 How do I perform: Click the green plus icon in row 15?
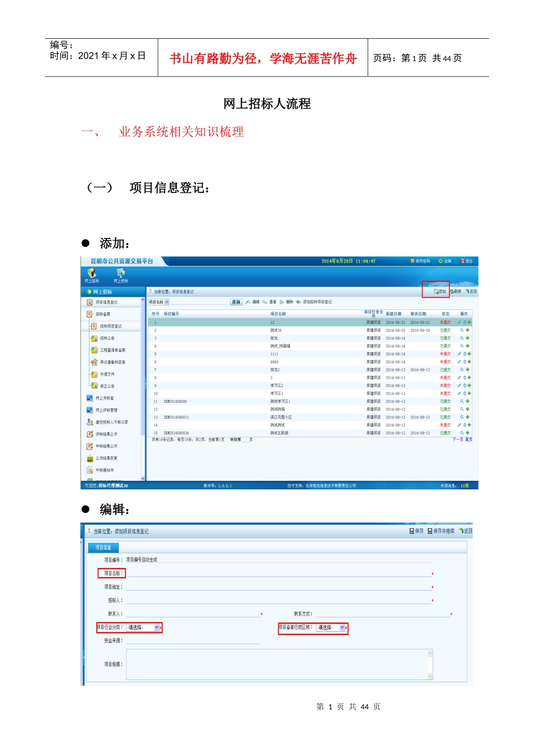point(467,433)
